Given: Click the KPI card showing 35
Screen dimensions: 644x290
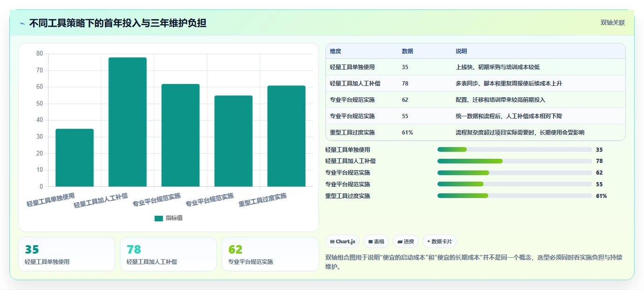Looking at the screenshot, I should (67, 254).
